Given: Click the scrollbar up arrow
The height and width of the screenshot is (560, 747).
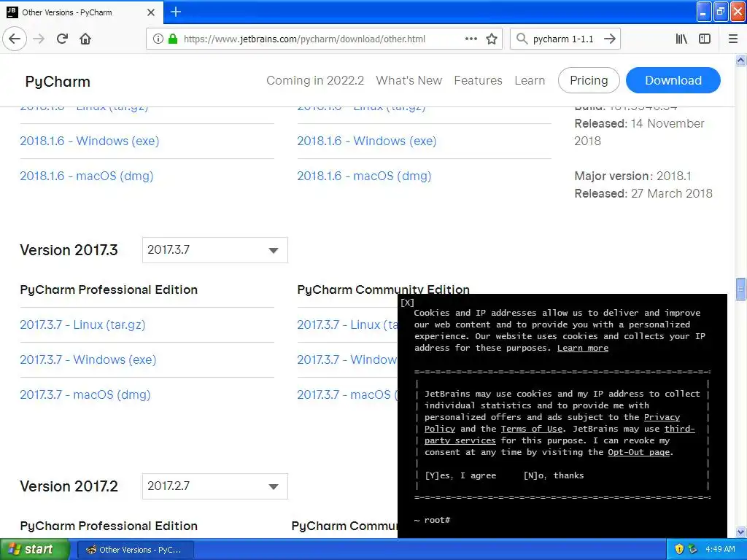Looking at the screenshot, I should click(740, 60).
